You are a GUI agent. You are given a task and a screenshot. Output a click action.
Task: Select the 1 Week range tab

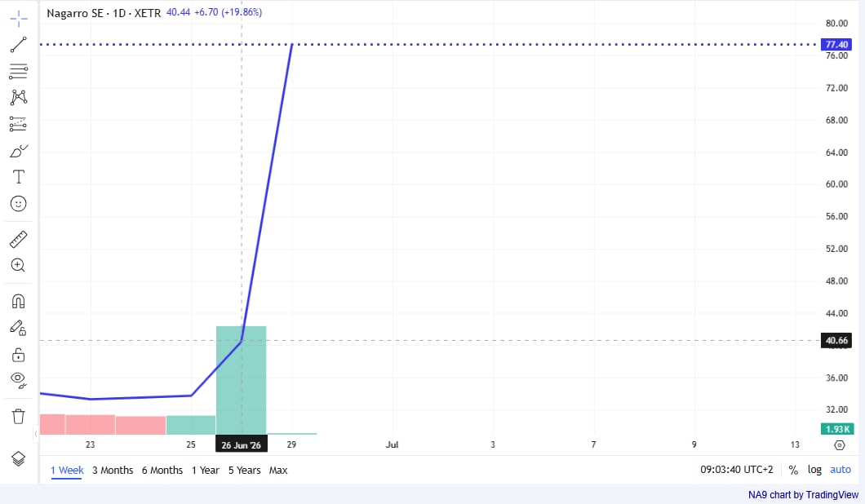[x=67, y=471]
